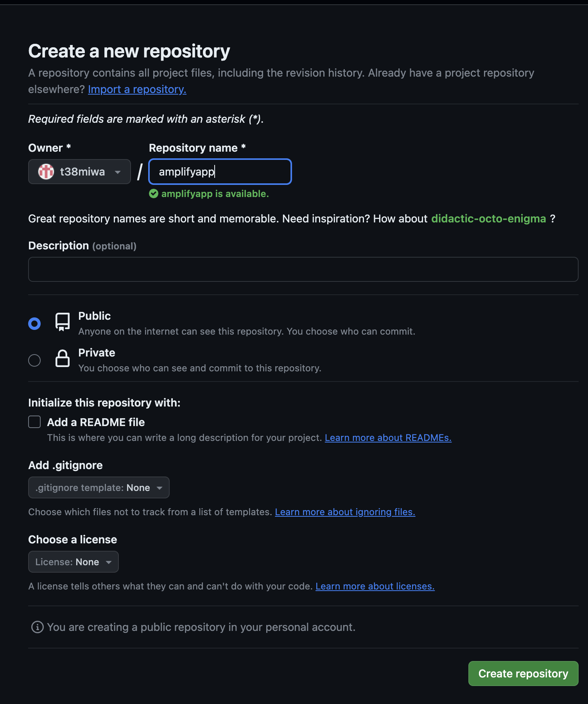Image resolution: width=588 pixels, height=704 pixels.
Task: Open the License dropdown
Action: [73, 562]
